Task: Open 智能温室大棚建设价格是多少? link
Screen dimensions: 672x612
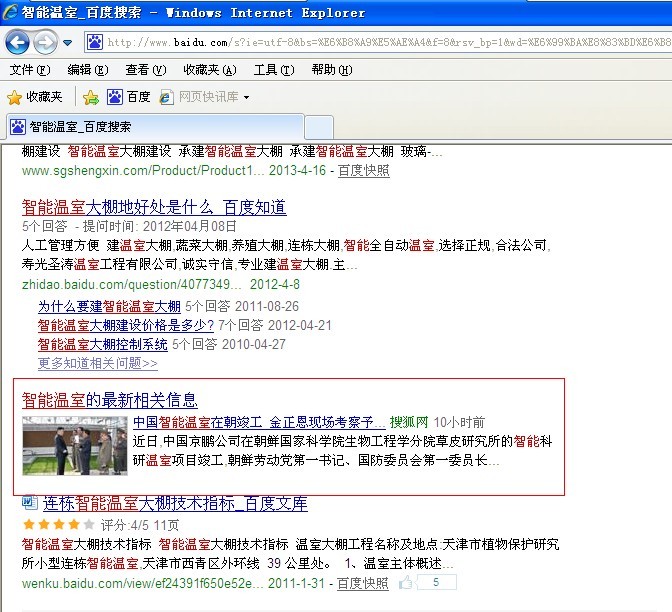Action: (x=126, y=325)
